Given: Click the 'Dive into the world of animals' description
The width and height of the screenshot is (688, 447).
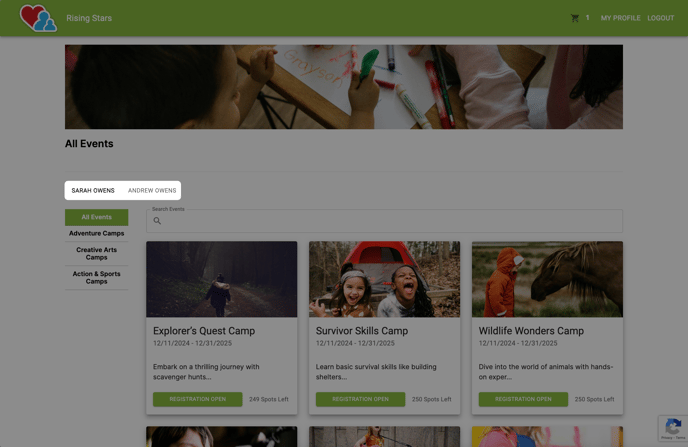Looking at the screenshot, I should click(x=546, y=372).
